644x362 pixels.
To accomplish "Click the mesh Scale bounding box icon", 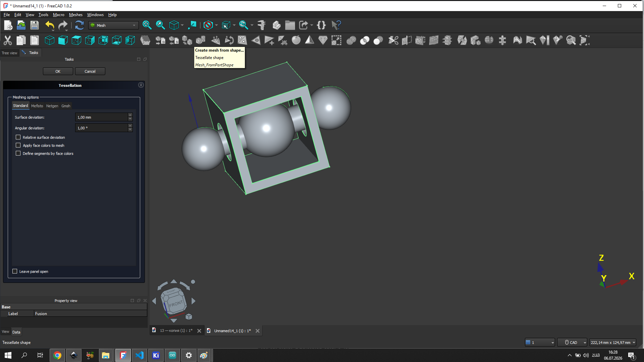I will (x=336, y=40).
